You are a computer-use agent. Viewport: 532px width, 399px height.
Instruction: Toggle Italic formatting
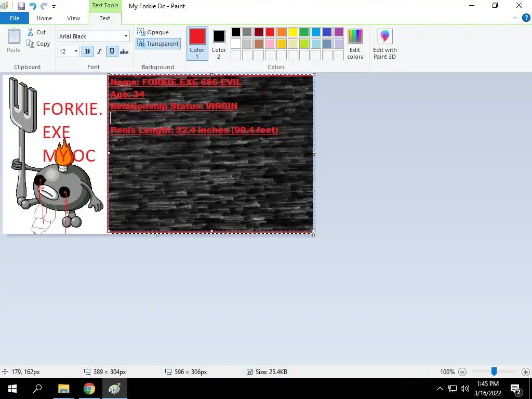point(99,51)
